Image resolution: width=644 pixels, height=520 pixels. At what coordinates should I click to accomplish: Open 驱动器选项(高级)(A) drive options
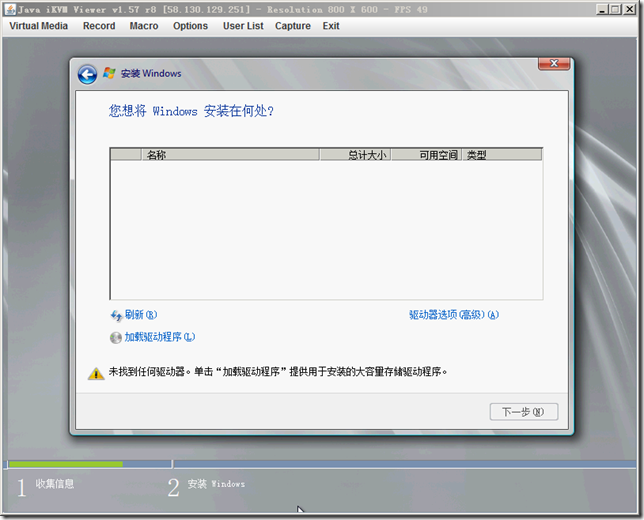click(454, 315)
